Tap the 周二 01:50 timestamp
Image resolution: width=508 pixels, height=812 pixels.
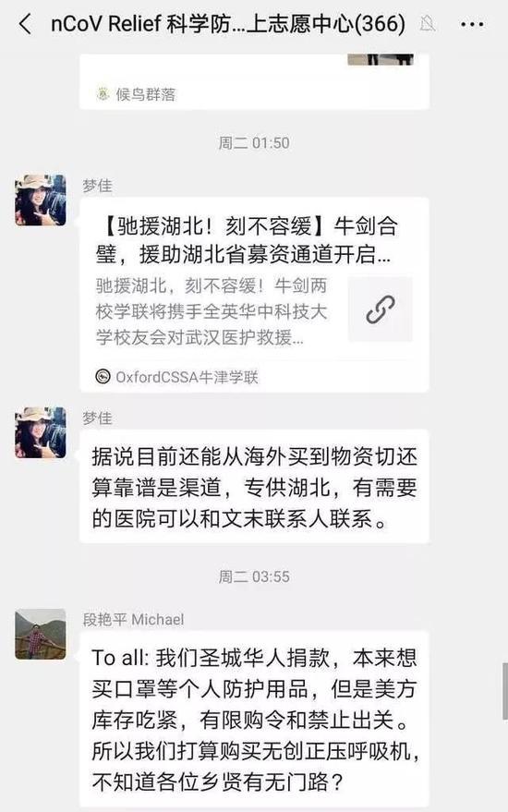pyautogui.click(x=254, y=143)
